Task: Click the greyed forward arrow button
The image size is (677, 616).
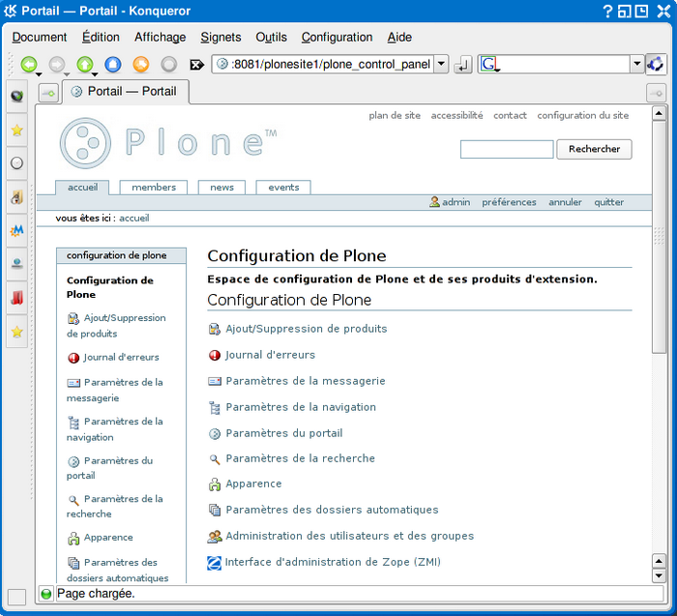Action: [x=56, y=65]
